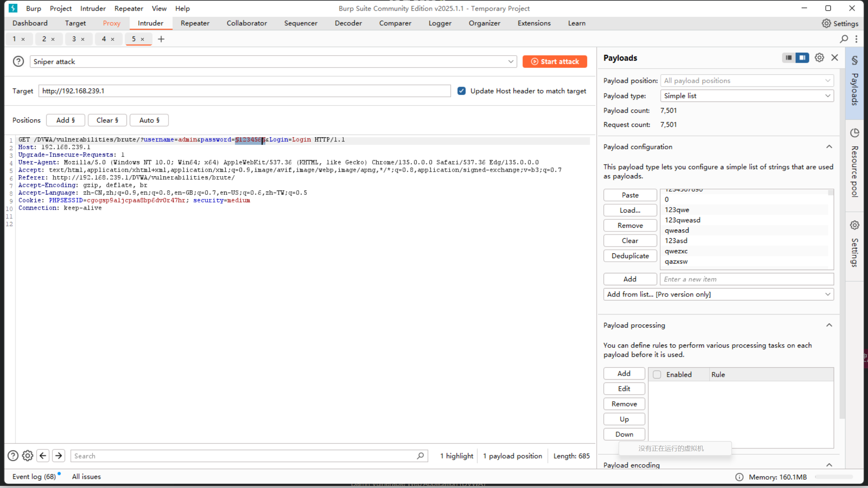
Task: Click the Burp Suite logo icon
Action: click(13, 8)
